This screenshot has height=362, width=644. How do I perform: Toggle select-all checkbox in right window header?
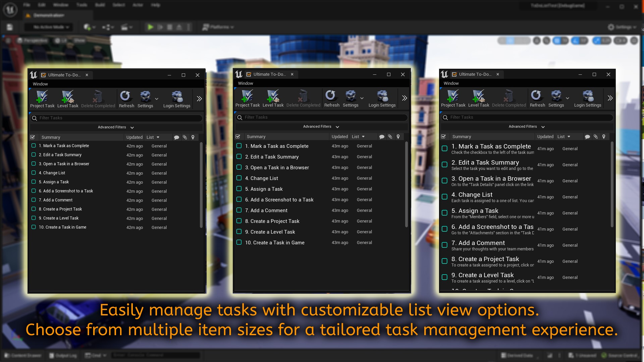click(x=443, y=137)
